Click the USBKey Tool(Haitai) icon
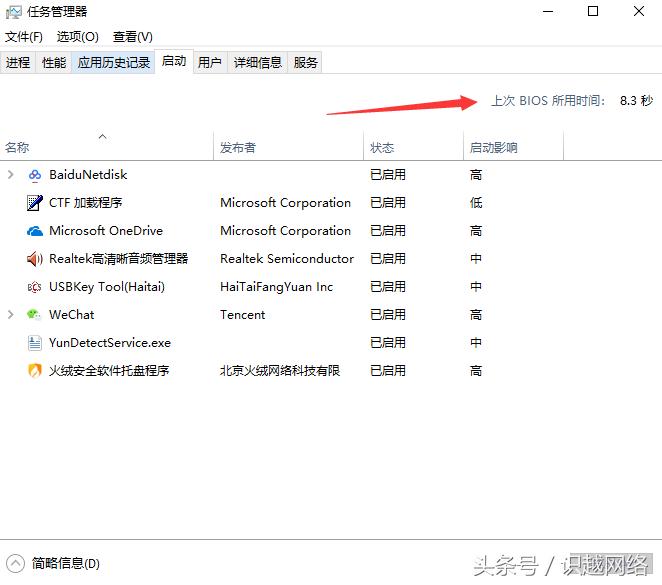Viewport: 662px width, 585px height. (35, 287)
